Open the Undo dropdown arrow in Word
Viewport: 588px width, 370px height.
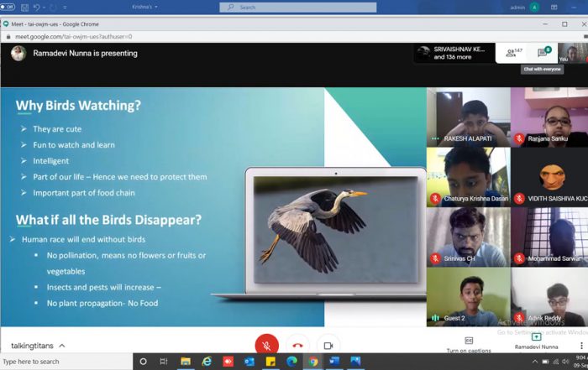coord(44,7)
